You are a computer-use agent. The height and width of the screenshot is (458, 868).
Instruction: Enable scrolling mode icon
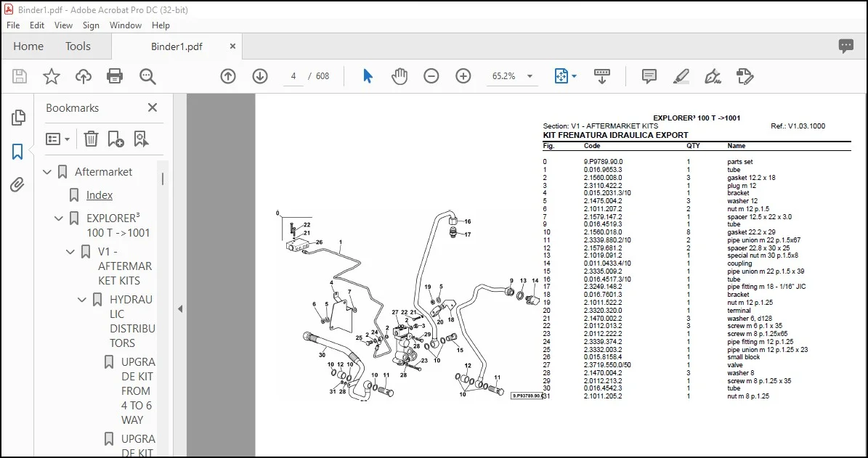602,76
